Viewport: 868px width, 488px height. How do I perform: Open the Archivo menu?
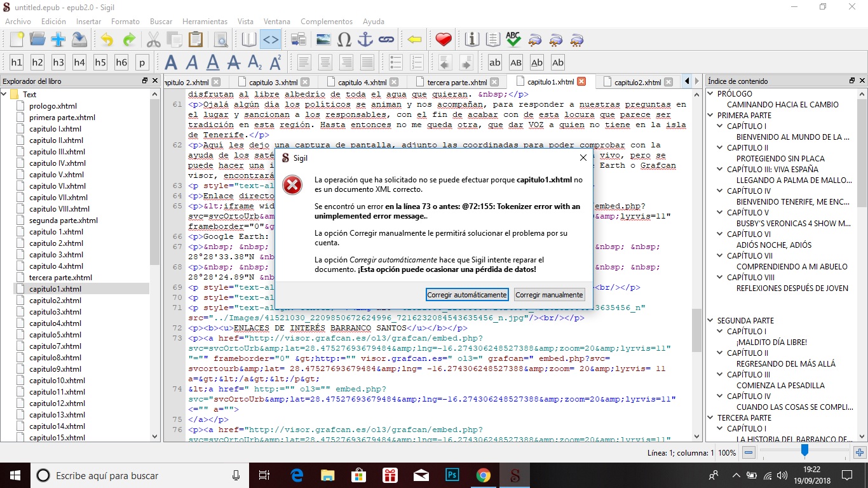(18, 21)
